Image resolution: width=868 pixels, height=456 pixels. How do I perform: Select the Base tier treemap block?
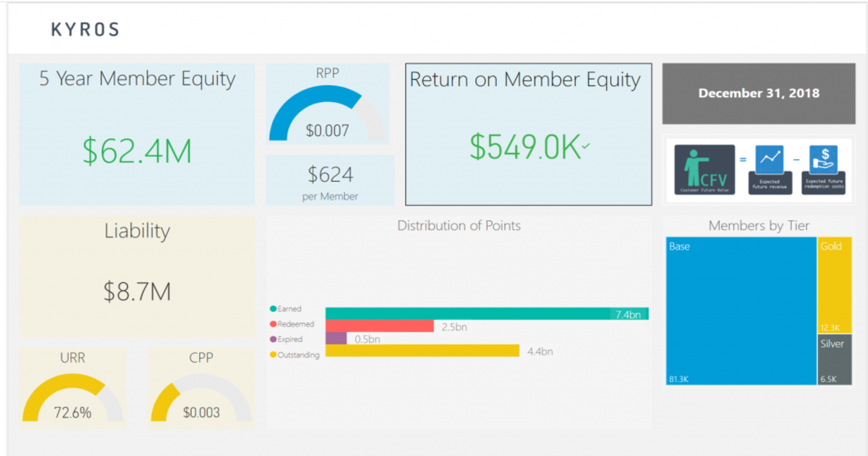741,311
